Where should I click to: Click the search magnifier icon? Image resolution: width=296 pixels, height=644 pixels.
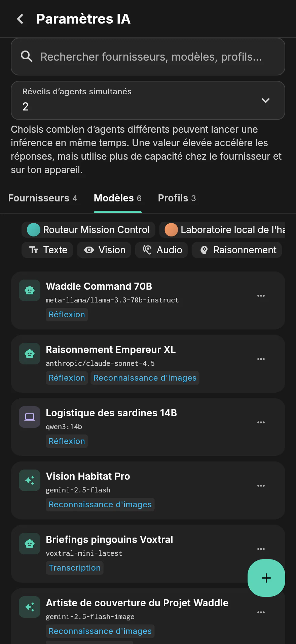(27, 57)
